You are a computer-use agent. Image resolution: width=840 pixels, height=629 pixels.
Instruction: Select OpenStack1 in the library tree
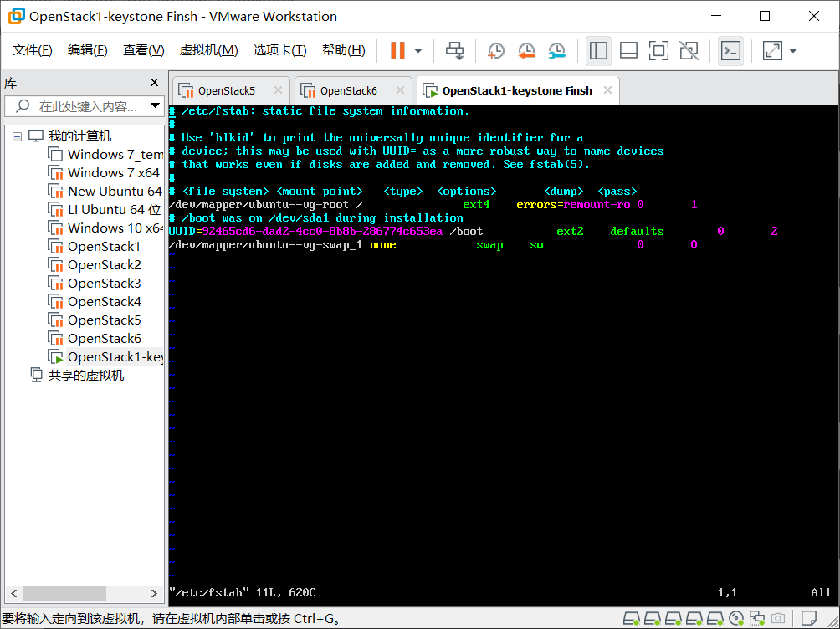coord(104,247)
